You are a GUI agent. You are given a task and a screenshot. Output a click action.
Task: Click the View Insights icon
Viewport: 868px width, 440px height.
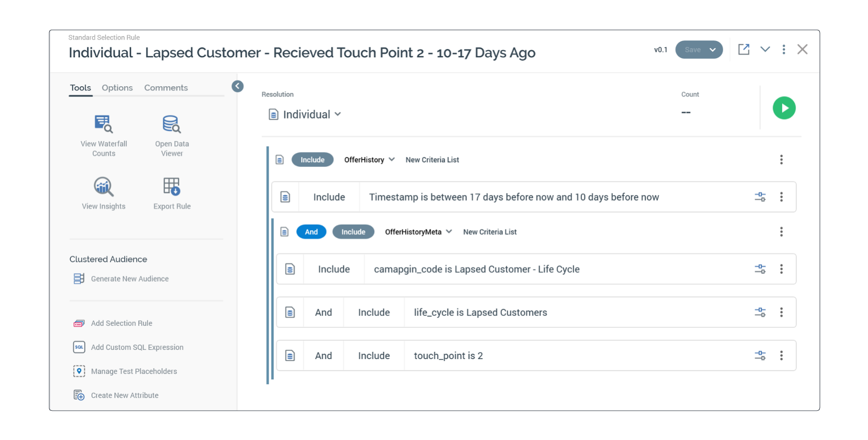(x=104, y=187)
